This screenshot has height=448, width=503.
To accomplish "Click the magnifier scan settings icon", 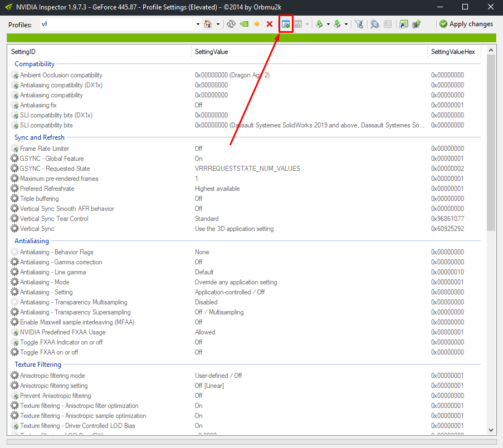I will (x=375, y=24).
